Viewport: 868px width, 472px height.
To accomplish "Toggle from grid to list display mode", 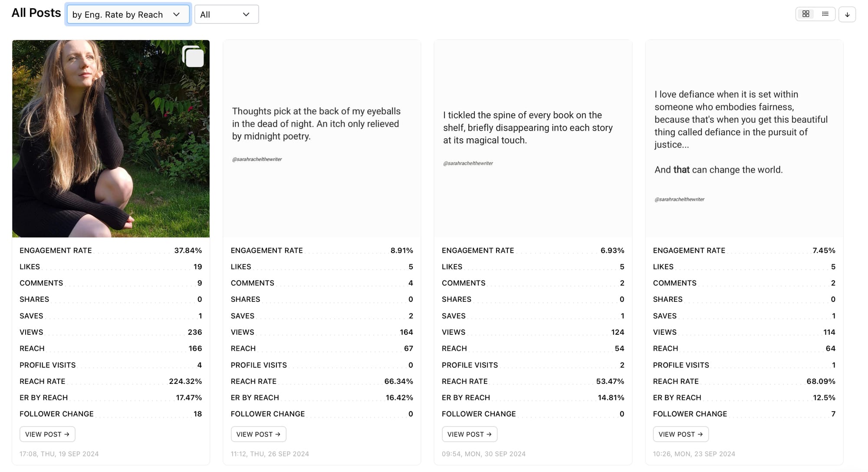I will 825,13.
